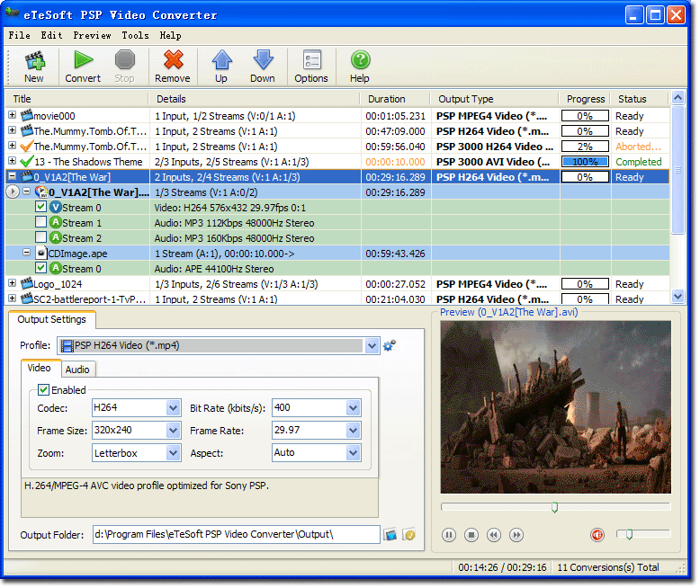Toggle the video Enabled checkbox
The height and width of the screenshot is (588, 700).
(x=43, y=390)
